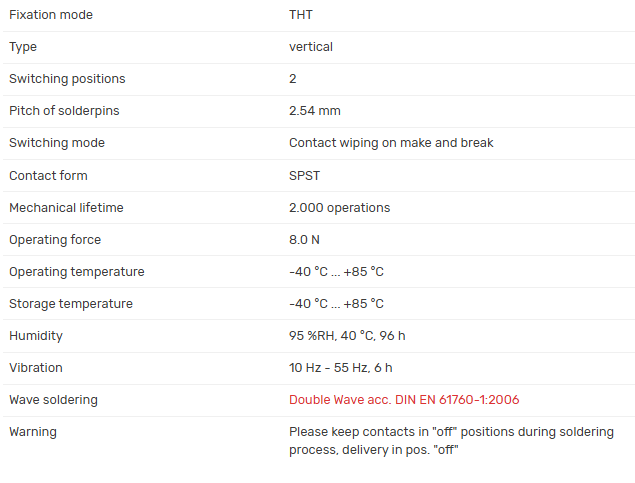635x483 pixels.
Task: Select the 2.000 operations value
Action: click(x=339, y=208)
